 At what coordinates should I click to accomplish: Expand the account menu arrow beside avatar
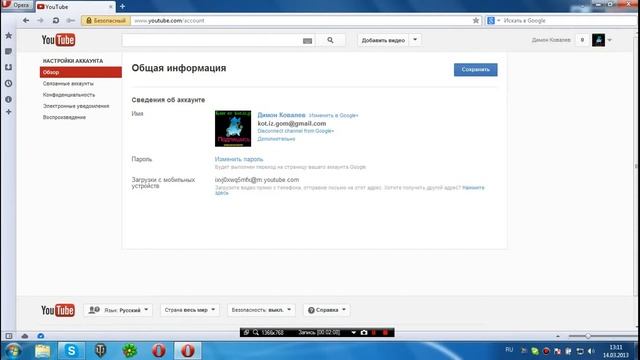(609, 40)
